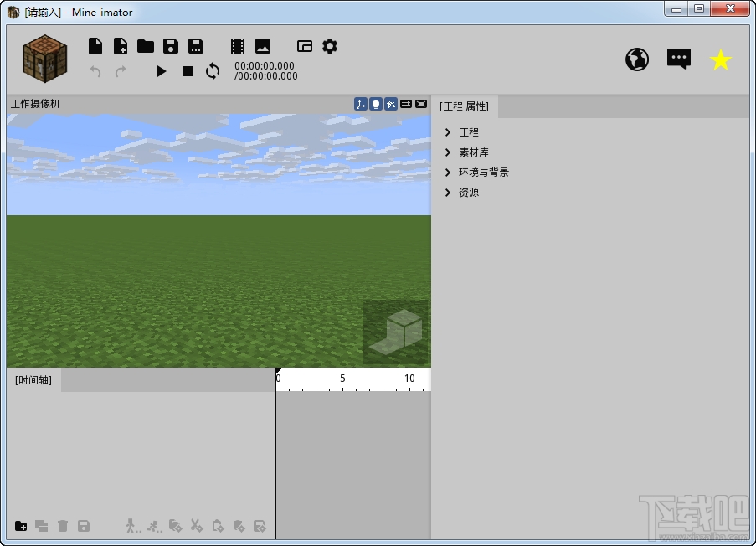Viewport: 756px width, 546px height.
Task: Toggle the grid overlay in viewport
Action: tap(406, 104)
